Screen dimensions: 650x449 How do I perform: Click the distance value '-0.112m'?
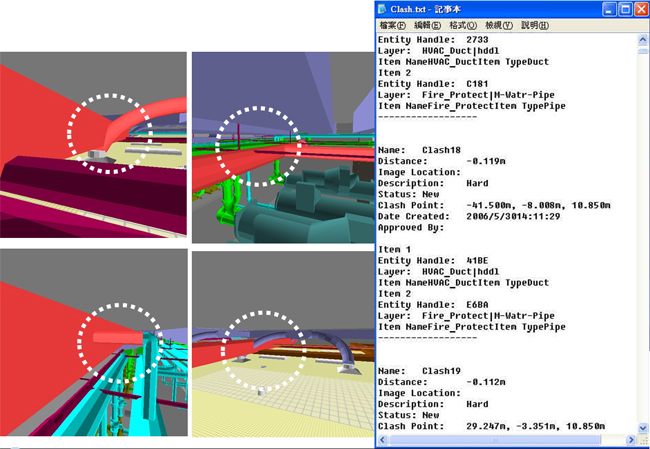tap(485, 382)
